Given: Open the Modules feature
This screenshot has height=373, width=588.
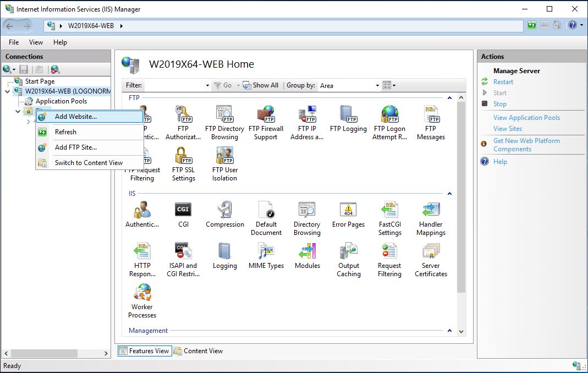Looking at the screenshot, I should (x=307, y=256).
